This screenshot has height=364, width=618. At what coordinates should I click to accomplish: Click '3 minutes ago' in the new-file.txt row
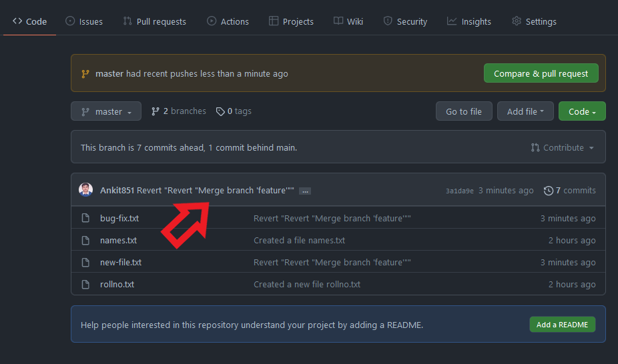568,263
